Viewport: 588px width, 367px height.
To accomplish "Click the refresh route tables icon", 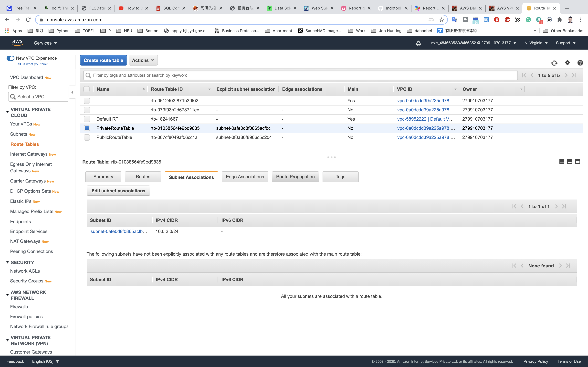I will pos(554,63).
